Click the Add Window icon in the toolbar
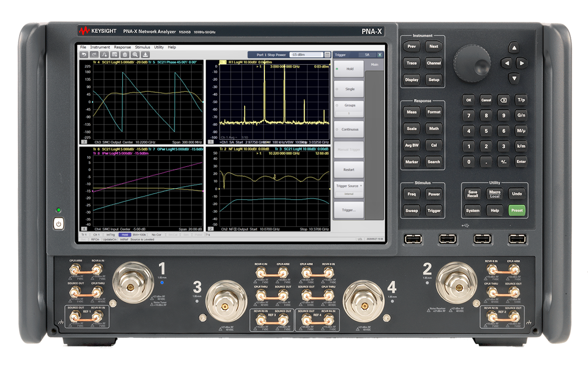588x367 pixels. click(x=115, y=55)
